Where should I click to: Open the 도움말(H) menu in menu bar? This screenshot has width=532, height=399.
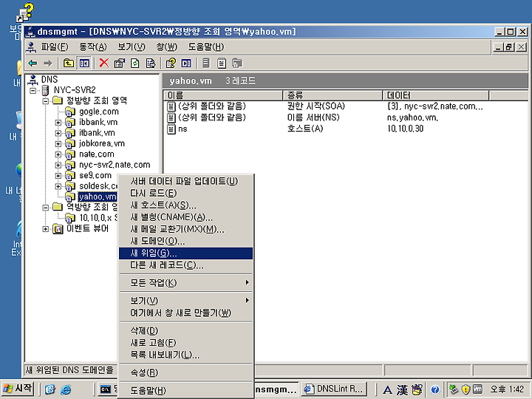(x=206, y=47)
